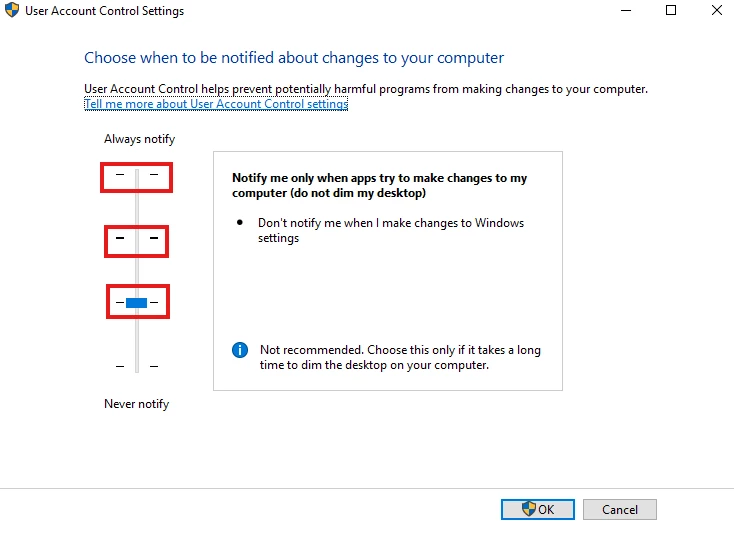Click the 'Not recommended' note text

(400, 357)
